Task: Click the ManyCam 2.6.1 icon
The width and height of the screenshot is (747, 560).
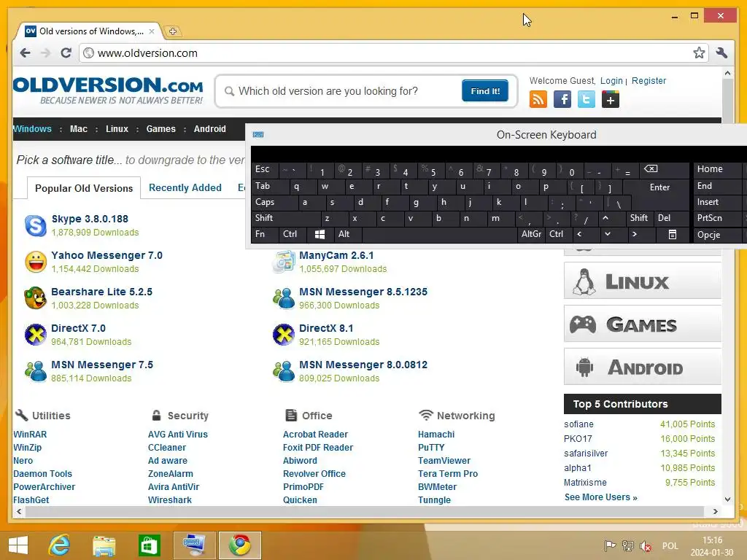Action: pos(284,262)
